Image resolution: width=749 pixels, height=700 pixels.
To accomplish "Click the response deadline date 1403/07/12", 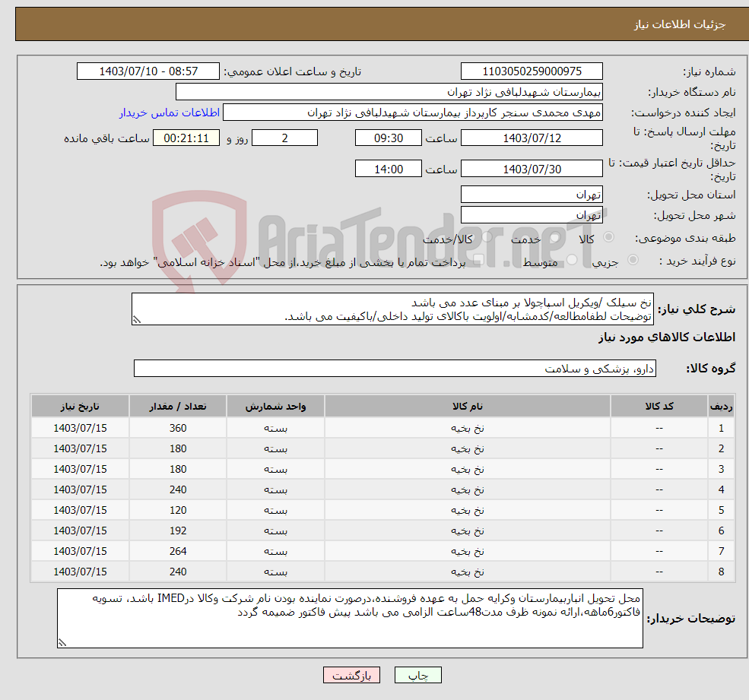I will [x=532, y=138].
